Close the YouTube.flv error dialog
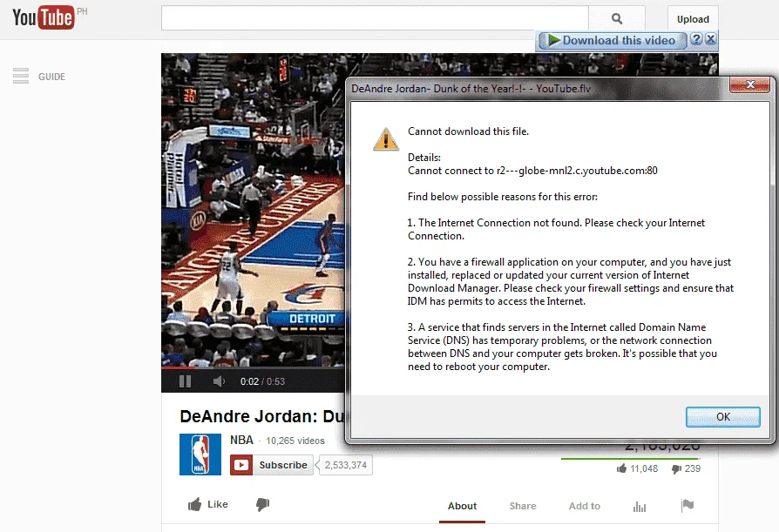The height and width of the screenshot is (532, 779). (x=750, y=84)
